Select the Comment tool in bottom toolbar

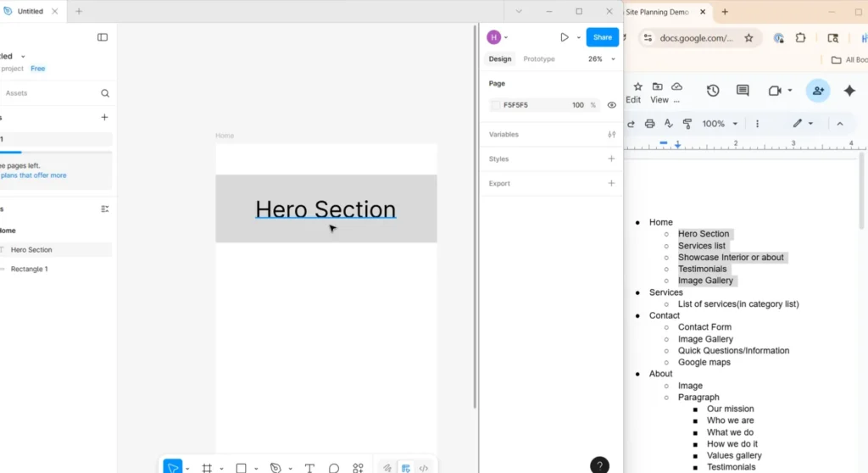[334, 468]
